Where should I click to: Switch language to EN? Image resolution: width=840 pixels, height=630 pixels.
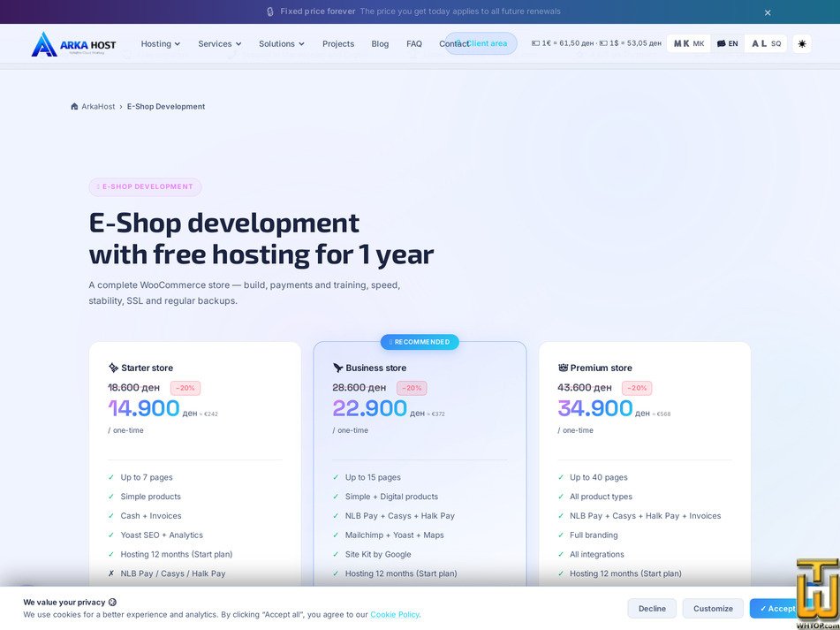[x=728, y=44]
